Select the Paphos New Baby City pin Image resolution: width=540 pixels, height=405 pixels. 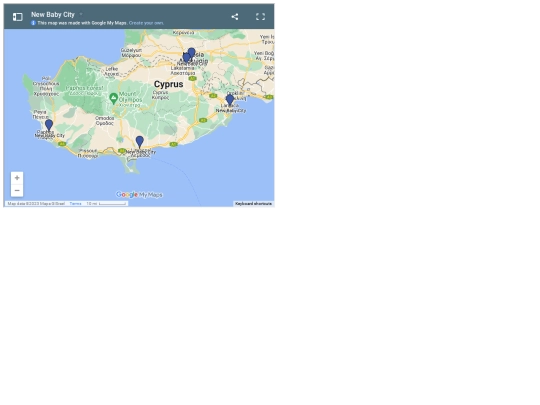coord(49,125)
